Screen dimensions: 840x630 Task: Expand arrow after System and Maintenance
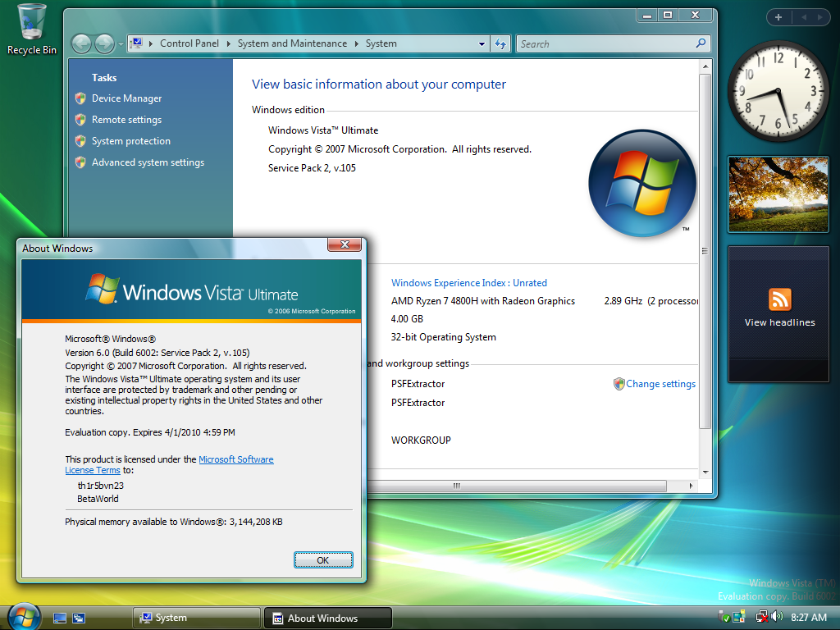pos(356,43)
